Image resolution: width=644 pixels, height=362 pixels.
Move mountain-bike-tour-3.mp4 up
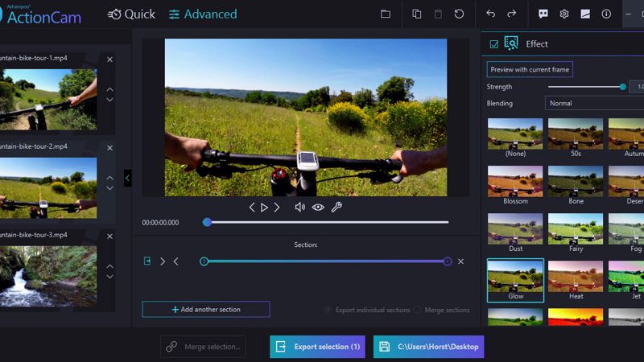point(109,266)
